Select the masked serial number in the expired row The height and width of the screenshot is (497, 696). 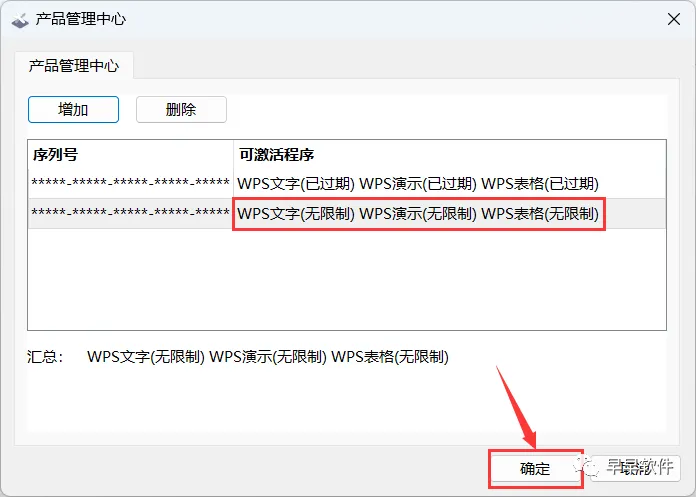tap(130, 183)
